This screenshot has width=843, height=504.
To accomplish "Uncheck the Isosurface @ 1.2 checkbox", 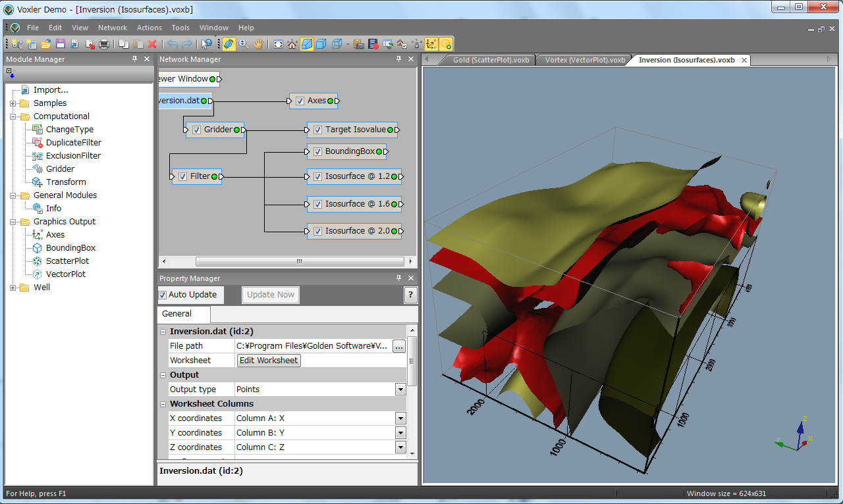I will click(318, 176).
